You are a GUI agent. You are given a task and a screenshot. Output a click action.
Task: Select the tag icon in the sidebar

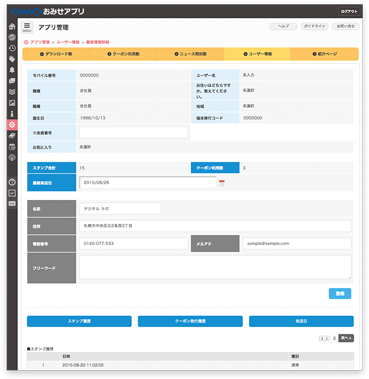coord(12,59)
